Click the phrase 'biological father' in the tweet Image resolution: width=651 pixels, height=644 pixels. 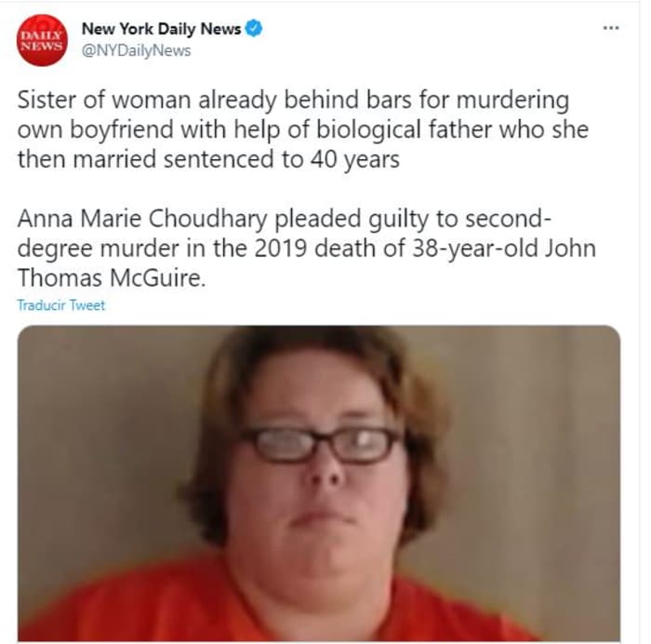pyautogui.click(x=405, y=129)
